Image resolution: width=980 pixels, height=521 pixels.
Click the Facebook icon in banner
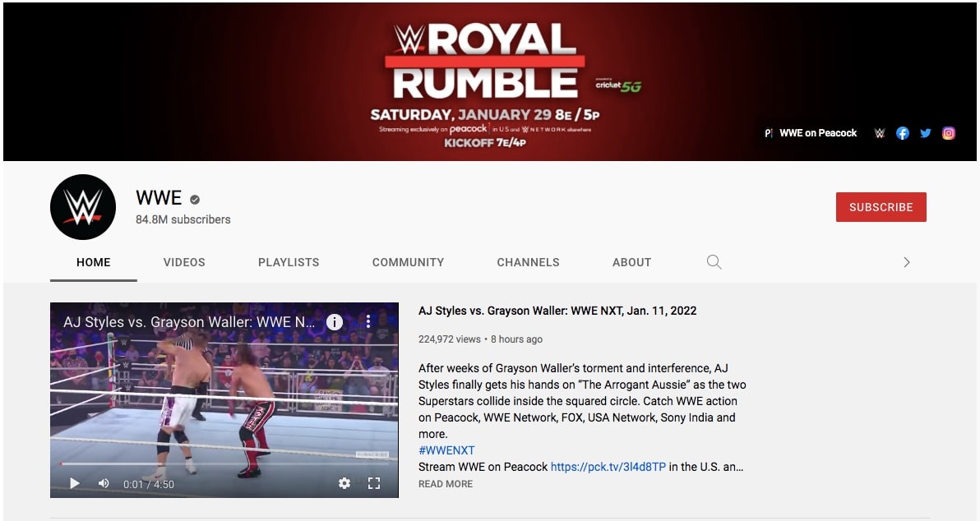(x=902, y=133)
